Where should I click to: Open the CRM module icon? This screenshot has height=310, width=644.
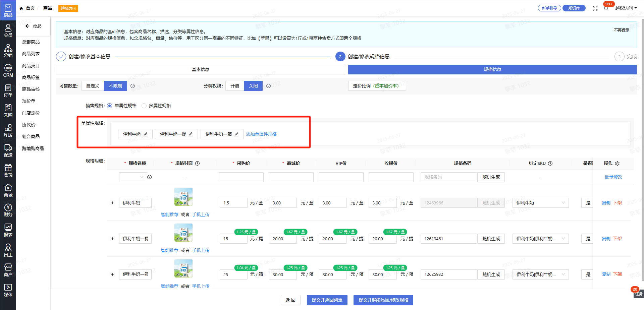8,70
